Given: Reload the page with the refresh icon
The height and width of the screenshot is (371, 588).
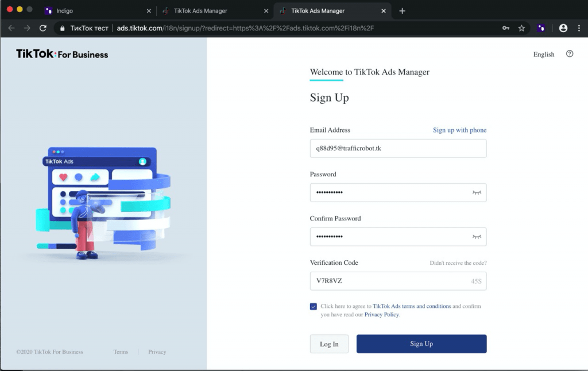Looking at the screenshot, I should [x=42, y=28].
